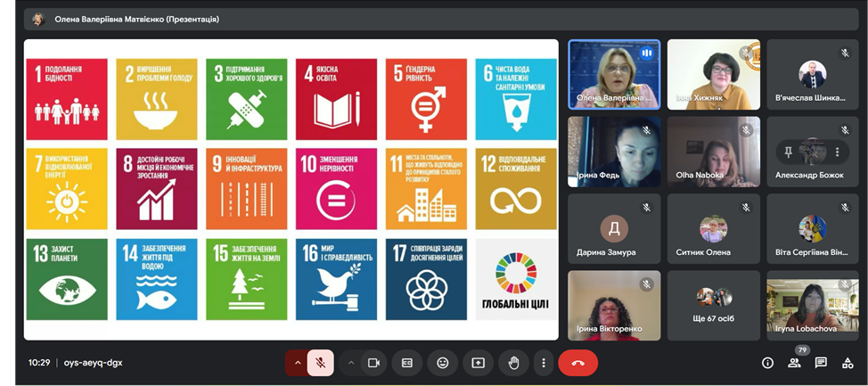Expand camera video settings arrow
The width and height of the screenshot is (868, 386).
(350, 363)
